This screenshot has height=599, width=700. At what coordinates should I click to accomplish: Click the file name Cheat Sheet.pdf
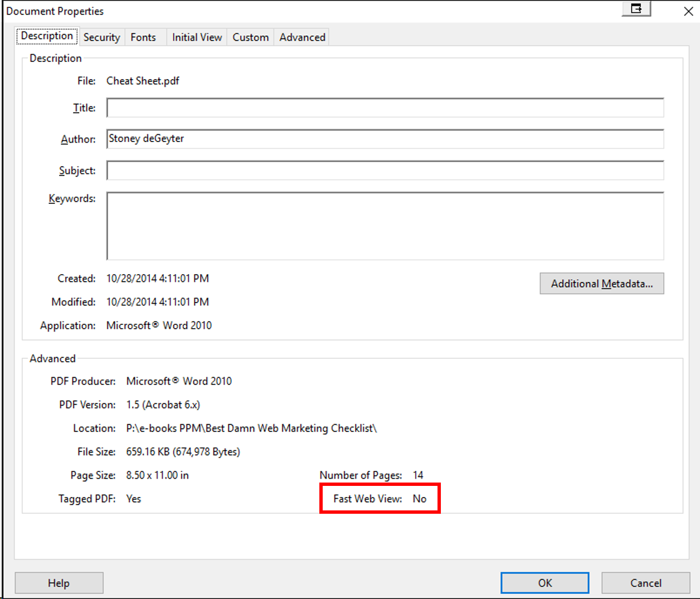tap(143, 81)
